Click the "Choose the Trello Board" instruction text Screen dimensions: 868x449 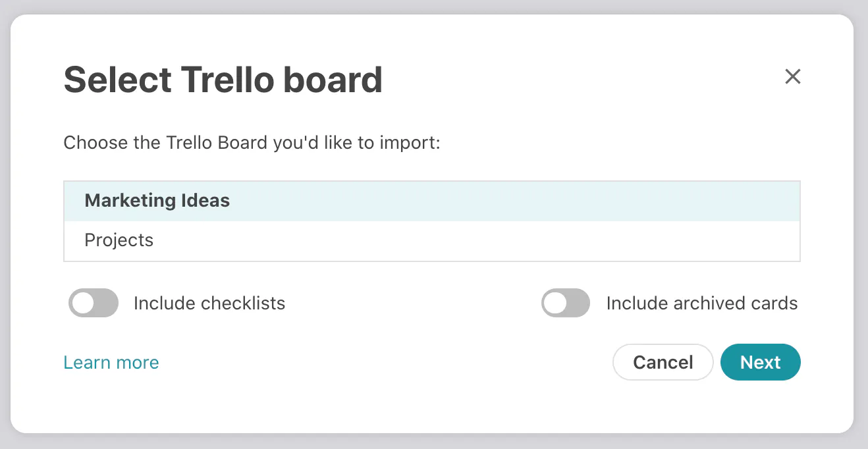(x=252, y=142)
